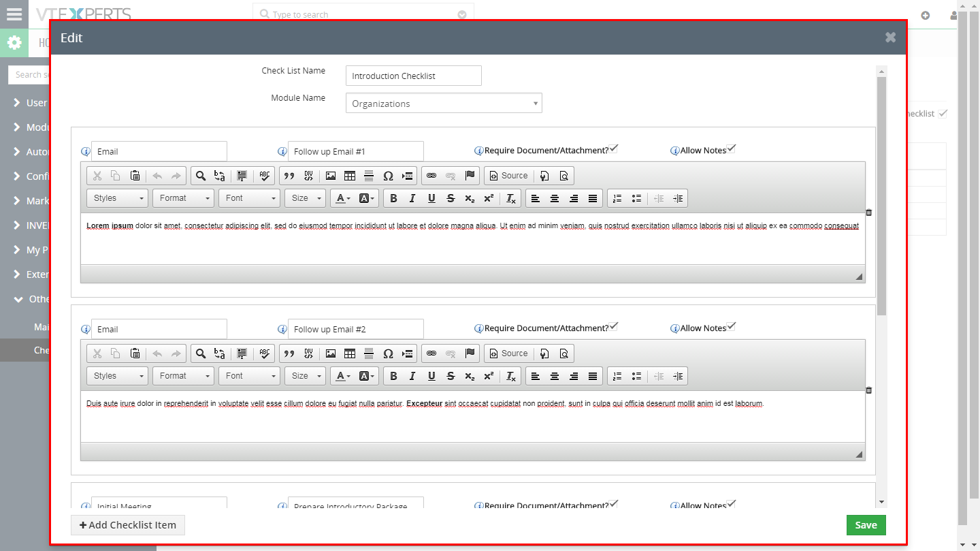Run spell check in Follow up Email #1 editor

[x=264, y=176]
